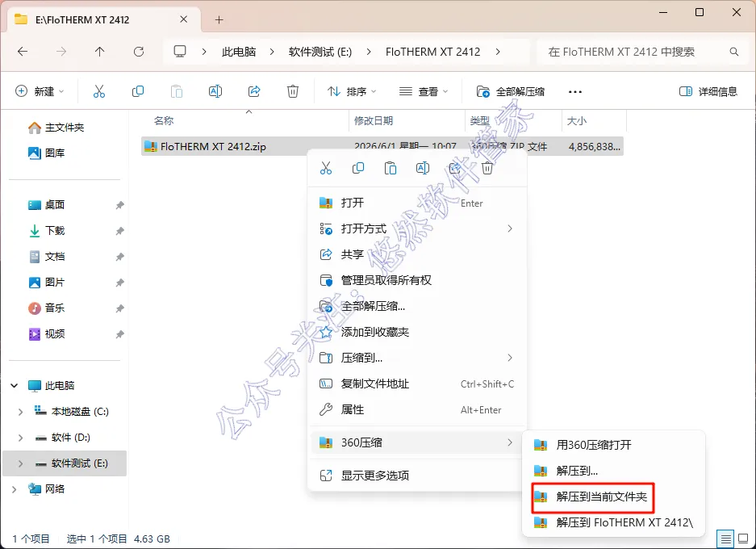Sort by the 大小 column header
Screen dimensions: 756x549
click(594, 120)
